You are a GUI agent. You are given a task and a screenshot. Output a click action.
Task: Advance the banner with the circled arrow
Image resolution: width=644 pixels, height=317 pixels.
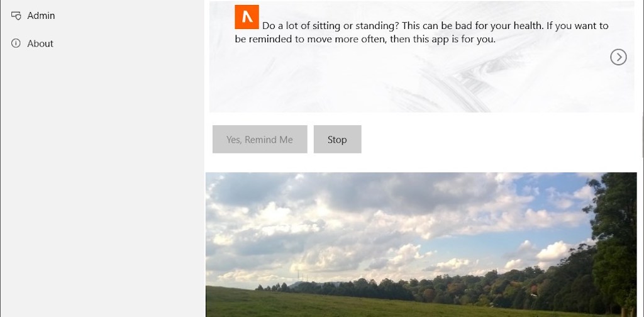[618, 57]
